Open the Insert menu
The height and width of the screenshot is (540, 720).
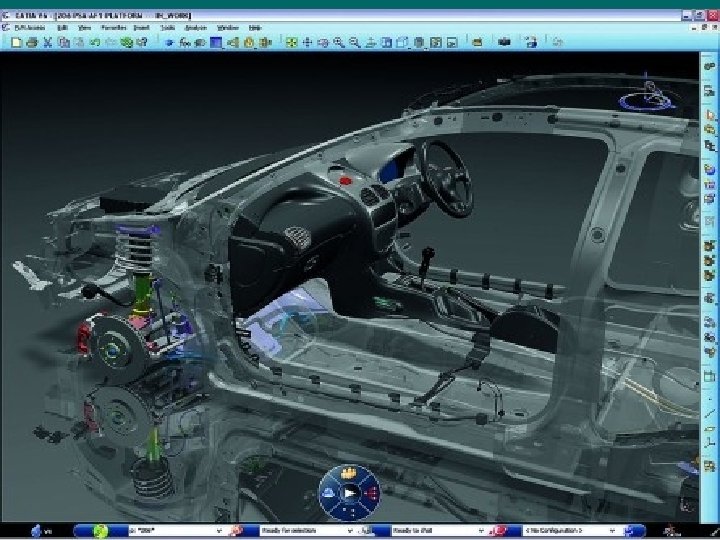(x=141, y=28)
